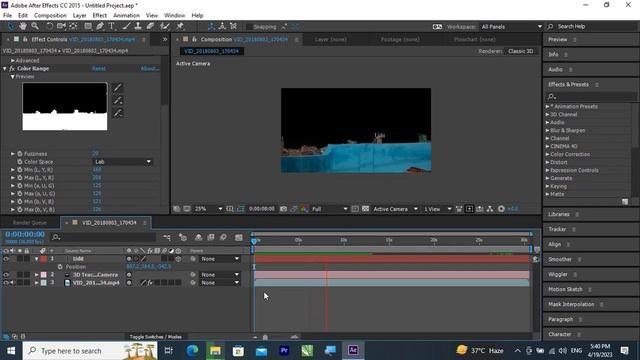Open the Composition menu
The image size is (640, 360).
pyautogui.click(x=50, y=15)
